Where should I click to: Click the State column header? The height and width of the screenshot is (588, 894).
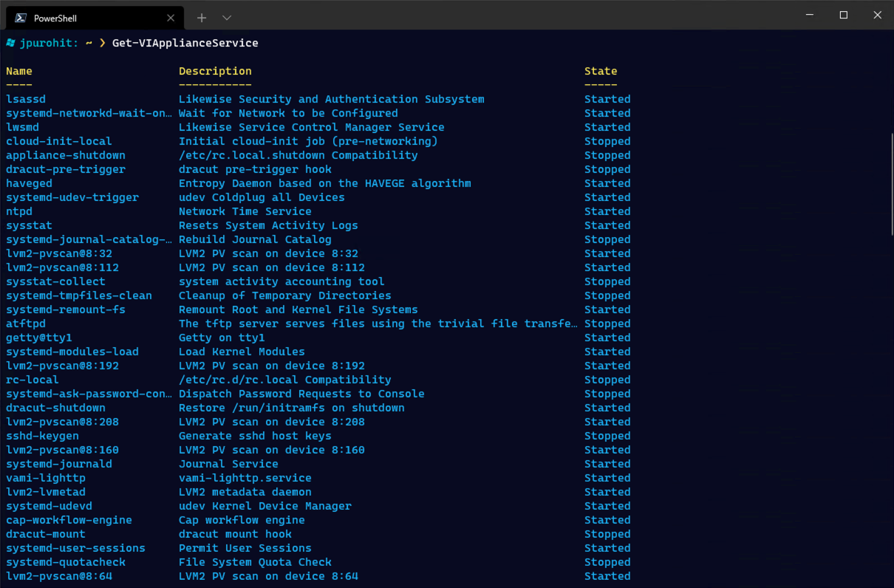point(601,71)
